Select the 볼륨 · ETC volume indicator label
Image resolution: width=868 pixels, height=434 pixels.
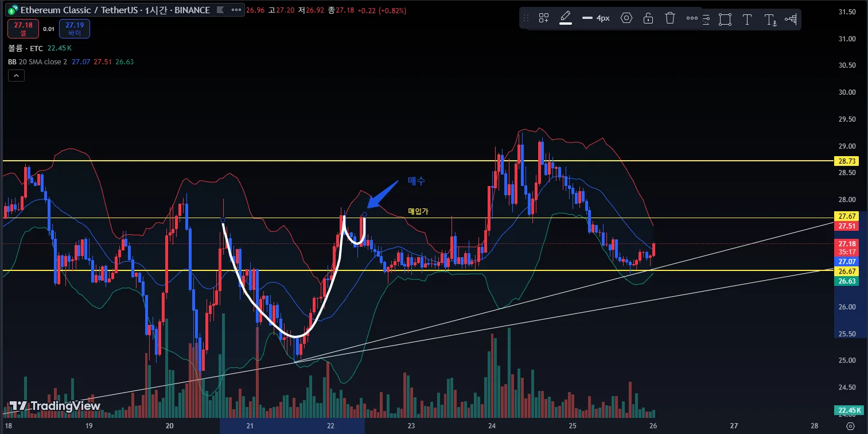click(26, 49)
